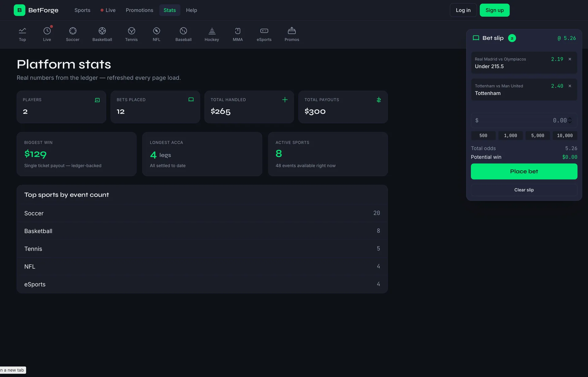Set stake with the 500 chip
The height and width of the screenshot is (377, 588).
(483, 136)
